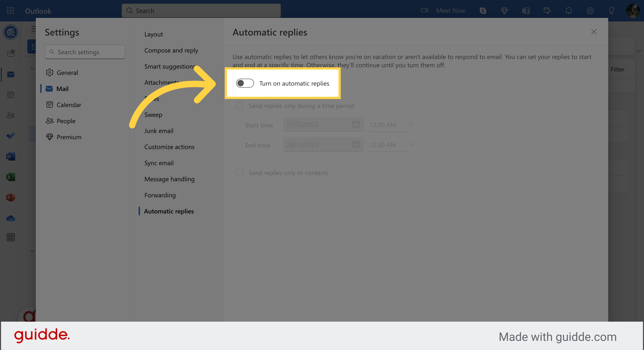This screenshot has height=350, width=644.
Task: Open the Start time hour dropdown
Action: tap(411, 124)
